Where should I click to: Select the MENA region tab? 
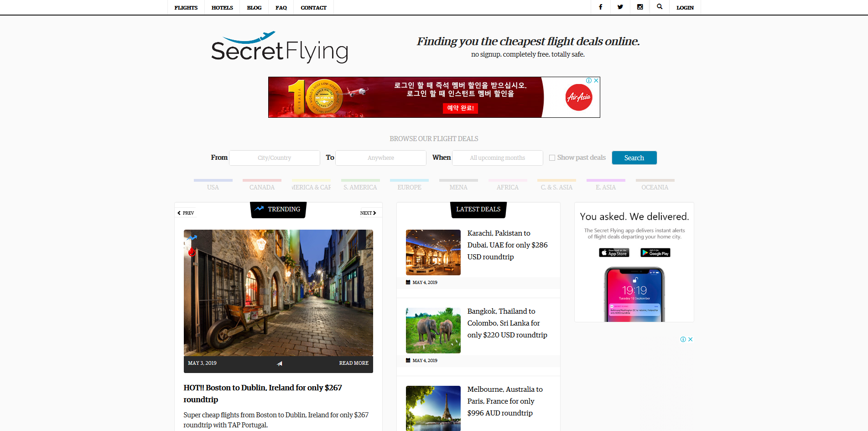[458, 185]
